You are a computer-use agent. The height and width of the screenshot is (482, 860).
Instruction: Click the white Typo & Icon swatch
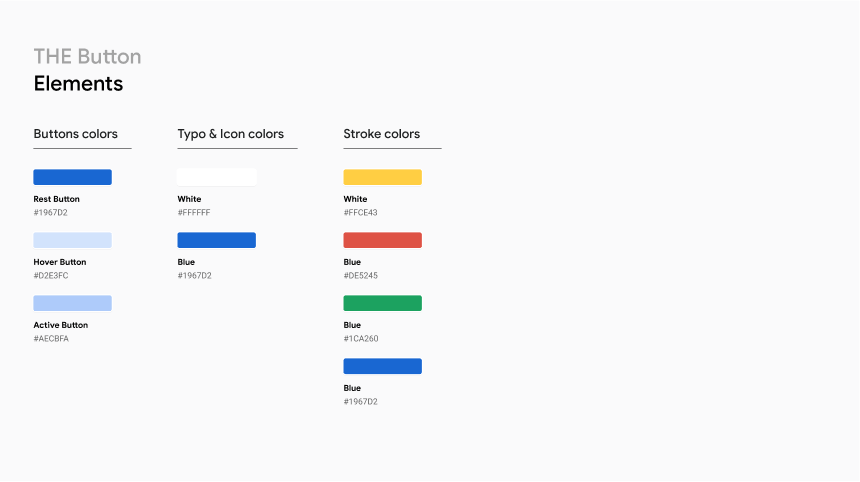click(217, 177)
